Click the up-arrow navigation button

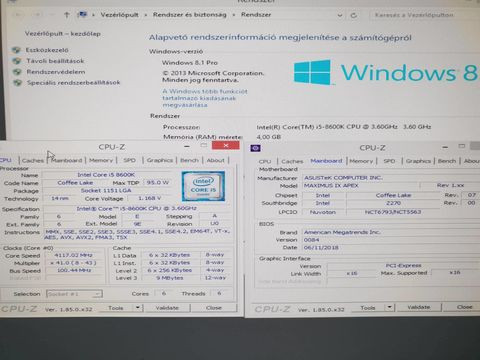pyautogui.click(x=67, y=15)
